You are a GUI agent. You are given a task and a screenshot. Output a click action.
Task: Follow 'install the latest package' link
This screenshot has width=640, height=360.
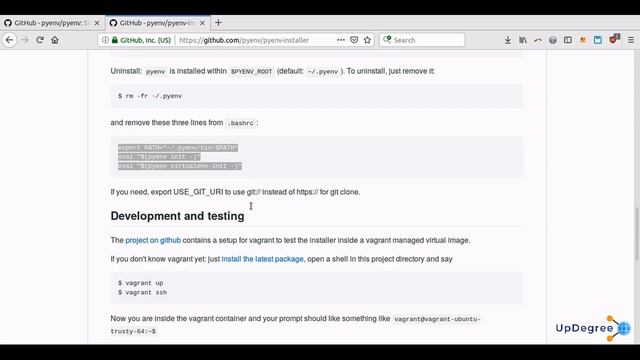point(262,259)
